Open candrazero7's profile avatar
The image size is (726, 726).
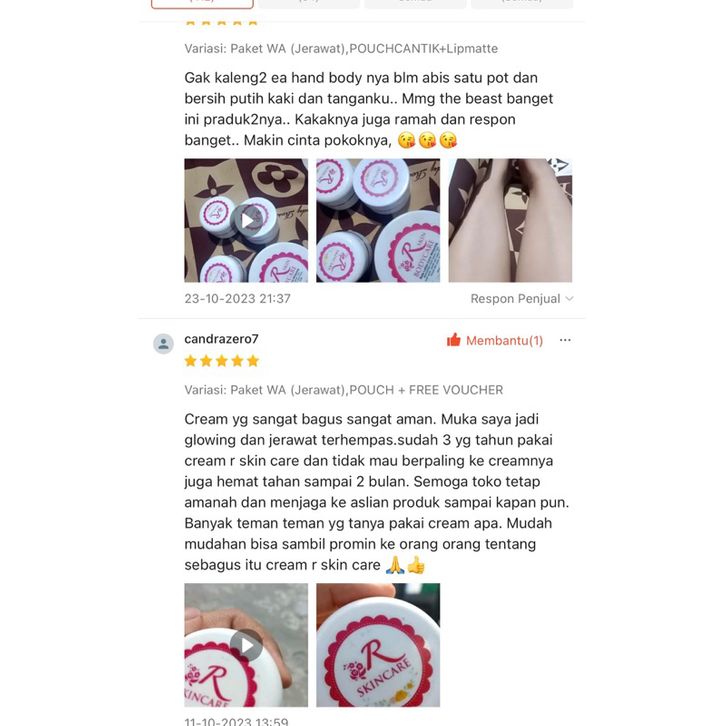point(163,344)
